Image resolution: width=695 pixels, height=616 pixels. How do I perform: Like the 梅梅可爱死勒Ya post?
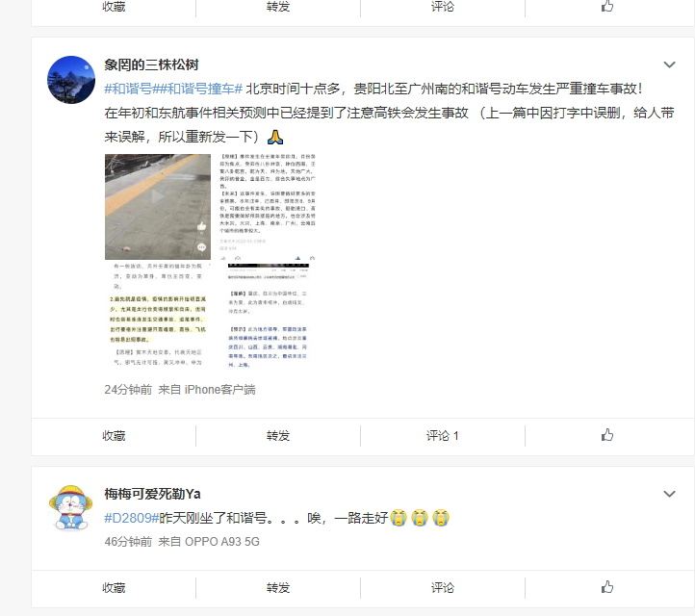[x=607, y=587]
